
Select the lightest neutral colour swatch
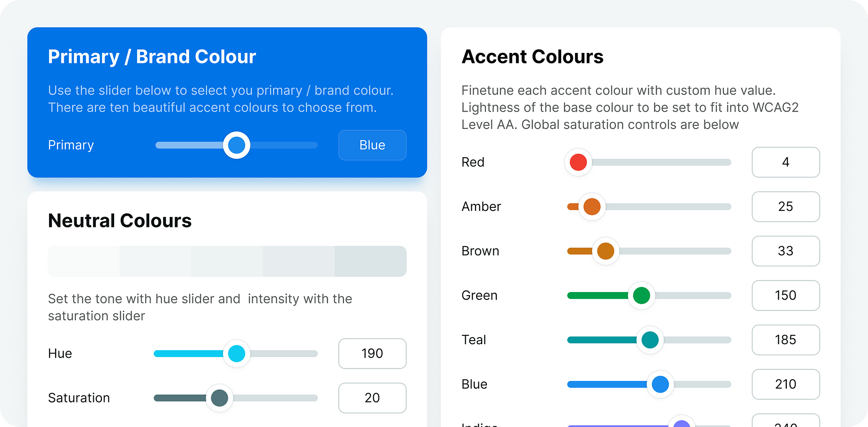tap(84, 261)
